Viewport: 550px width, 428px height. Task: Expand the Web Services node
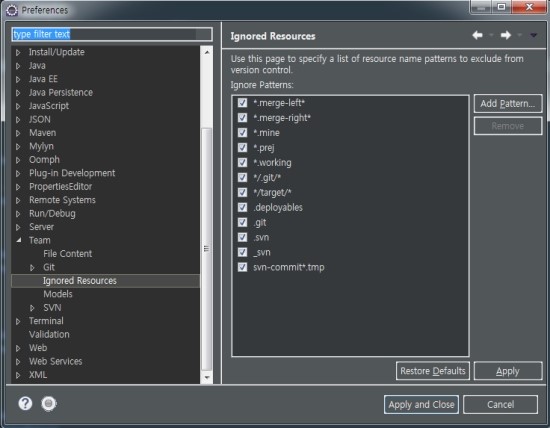pos(18,362)
